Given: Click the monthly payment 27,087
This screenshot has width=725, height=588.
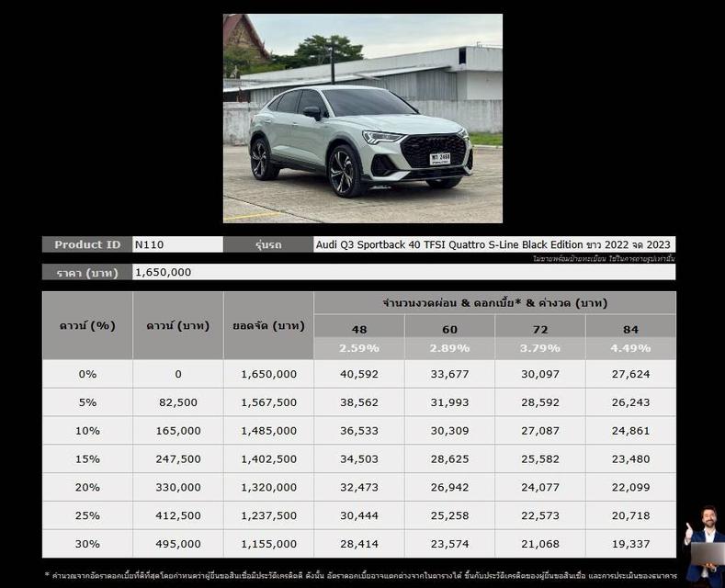Looking at the screenshot, I should click(540, 431).
